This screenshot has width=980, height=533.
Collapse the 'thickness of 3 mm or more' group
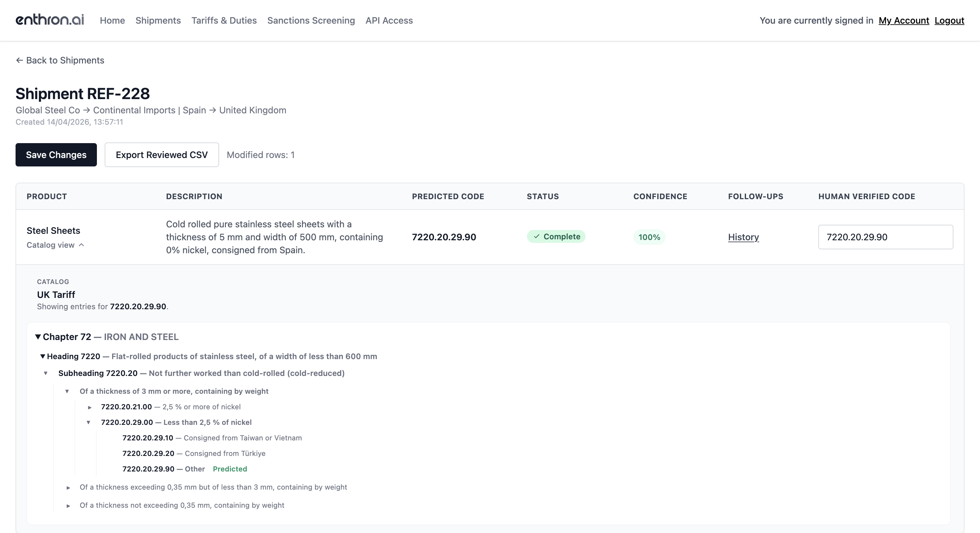pyautogui.click(x=67, y=391)
